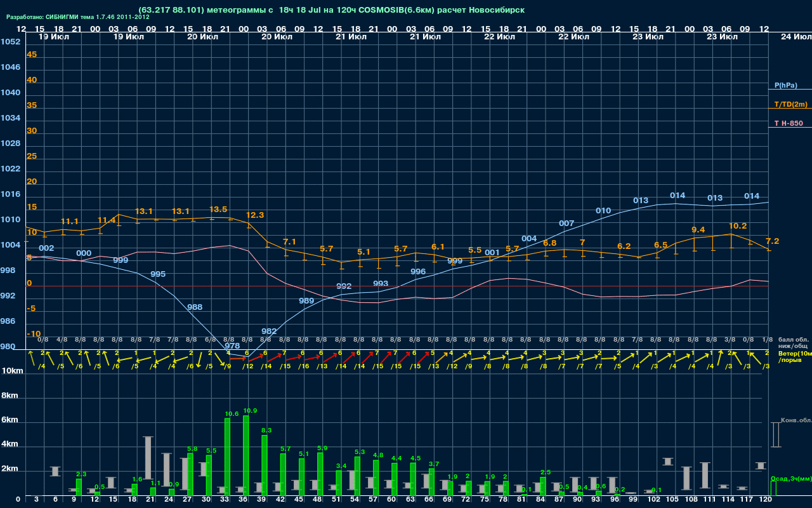The width and height of the screenshot is (812, 508).
Task: Click the minimum pressure value 978
Action: [x=232, y=346]
